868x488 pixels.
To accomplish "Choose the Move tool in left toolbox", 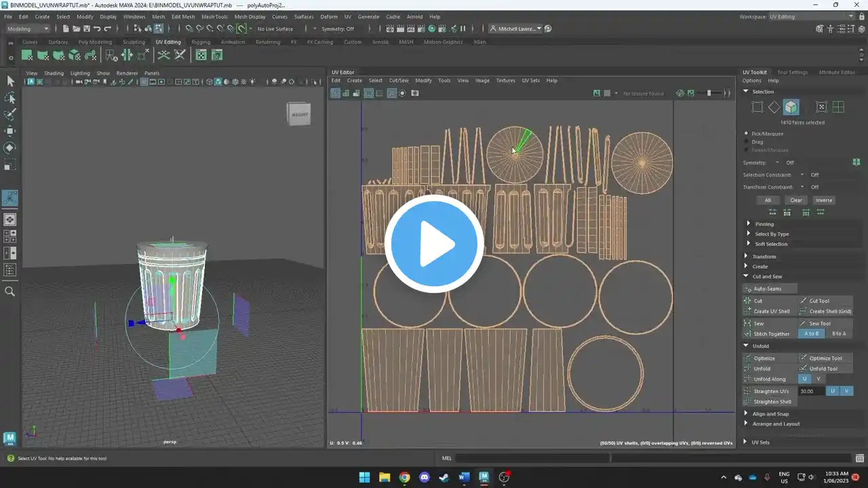I will click(10, 131).
